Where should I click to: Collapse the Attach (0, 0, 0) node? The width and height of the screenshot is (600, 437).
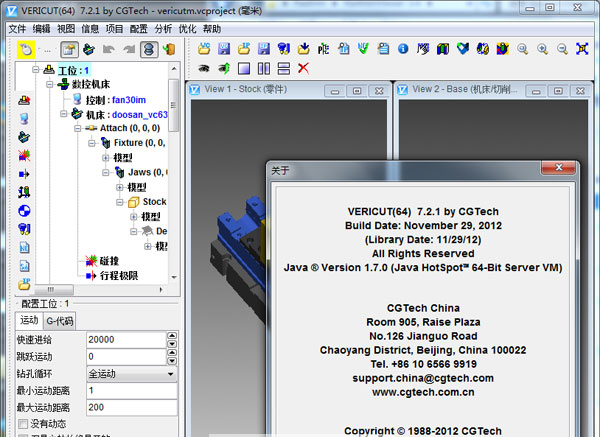click(78, 128)
